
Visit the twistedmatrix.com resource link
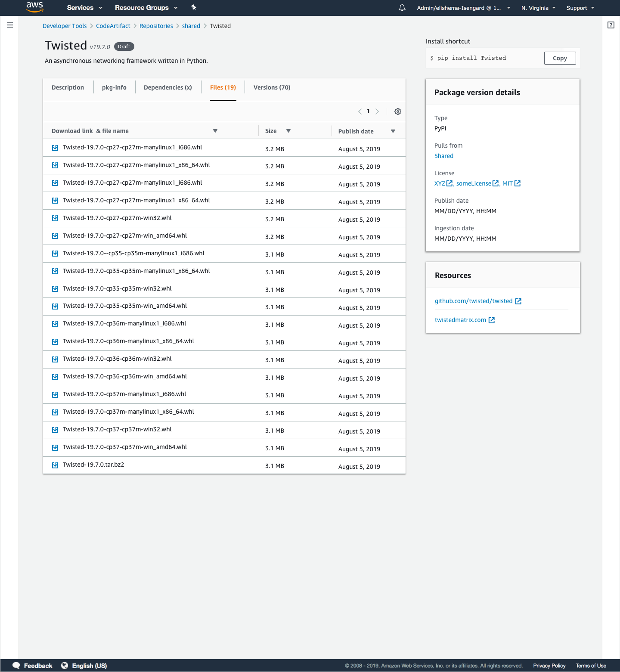click(460, 320)
